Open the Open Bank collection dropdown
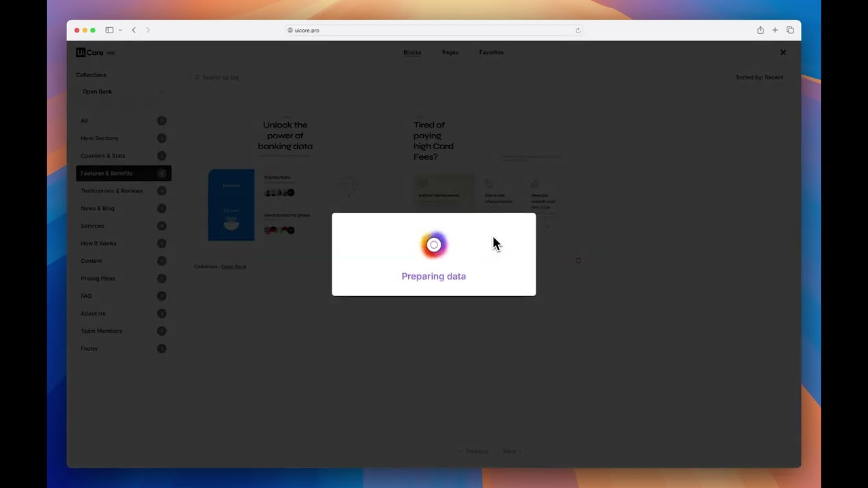868x488 pixels. pos(123,91)
